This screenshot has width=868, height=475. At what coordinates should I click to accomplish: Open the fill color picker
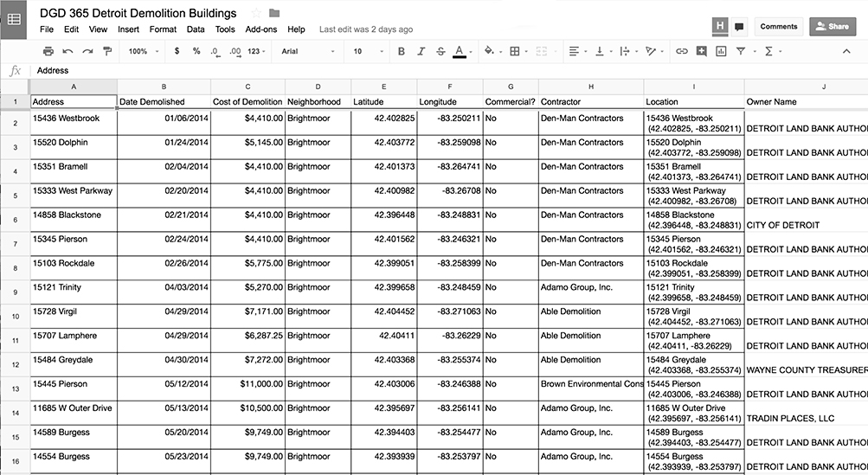(x=492, y=51)
